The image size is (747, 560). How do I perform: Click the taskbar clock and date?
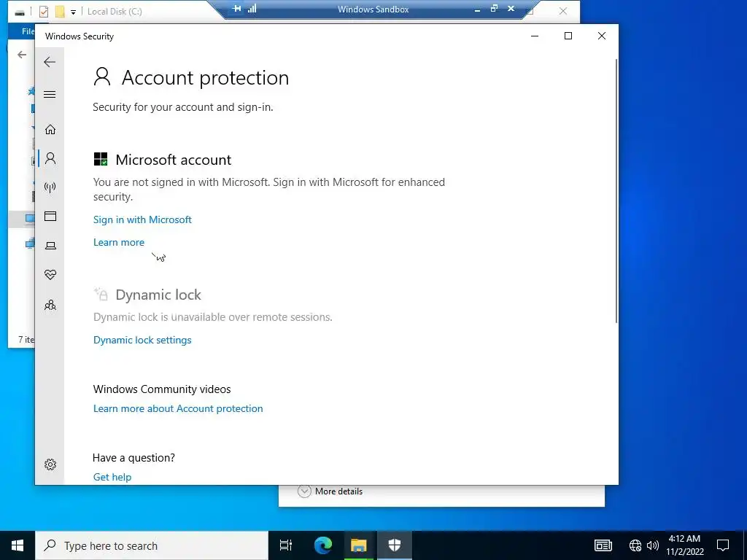(684, 545)
